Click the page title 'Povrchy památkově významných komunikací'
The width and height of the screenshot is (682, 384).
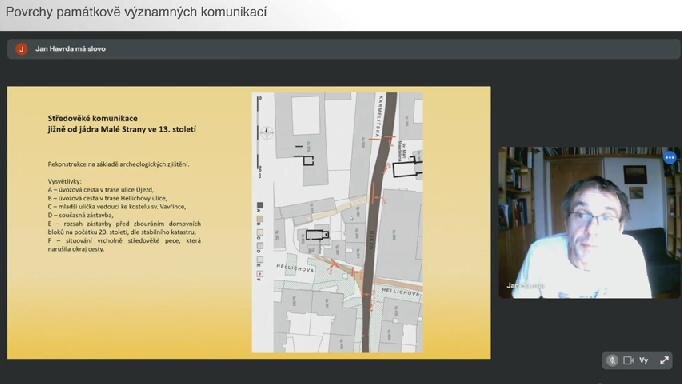click(136, 12)
